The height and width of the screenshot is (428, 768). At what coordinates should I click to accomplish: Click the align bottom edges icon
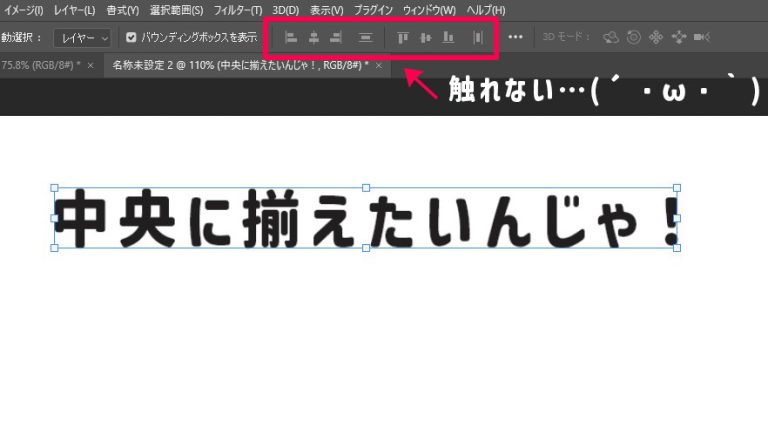[448, 37]
